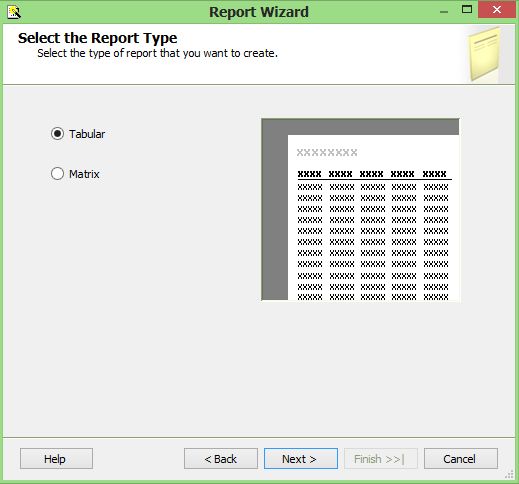Click the resize grip in window corner
519x484 pixels.
(510, 474)
